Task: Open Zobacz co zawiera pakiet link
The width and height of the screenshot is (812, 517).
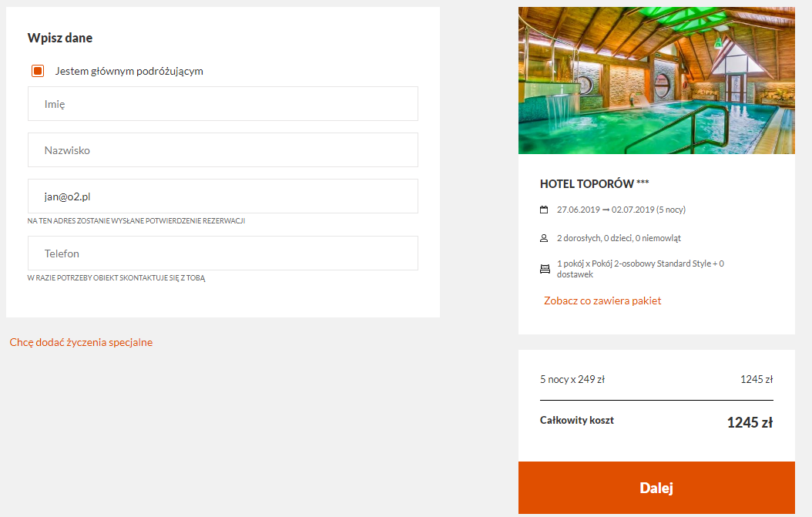Action: (x=602, y=300)
